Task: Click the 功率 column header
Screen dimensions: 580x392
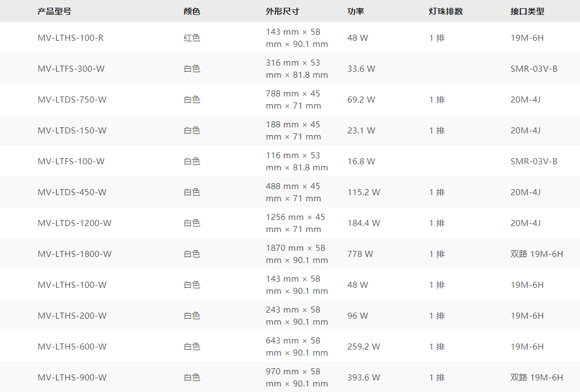Action: pos(356,11)
